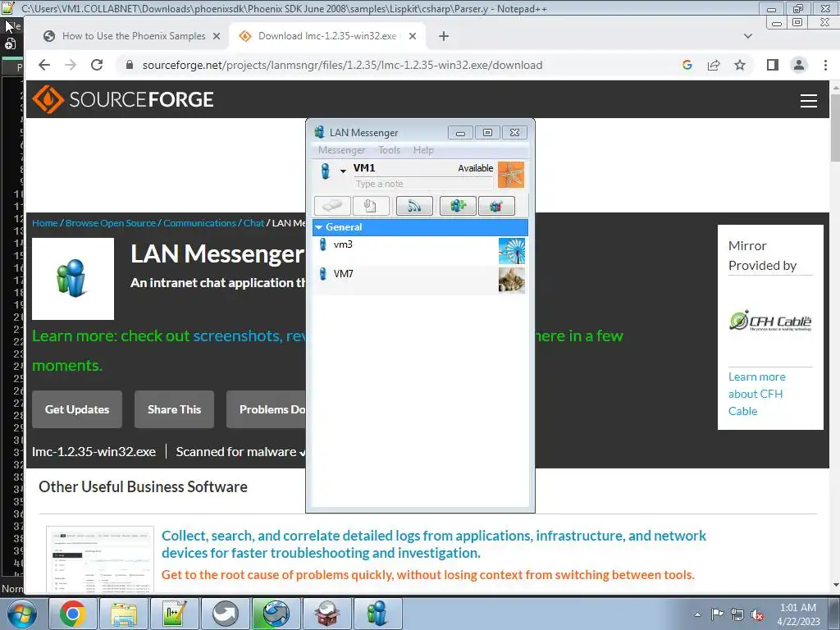
Task: Select contact vm3 in the list
Action: click(420, 251)
